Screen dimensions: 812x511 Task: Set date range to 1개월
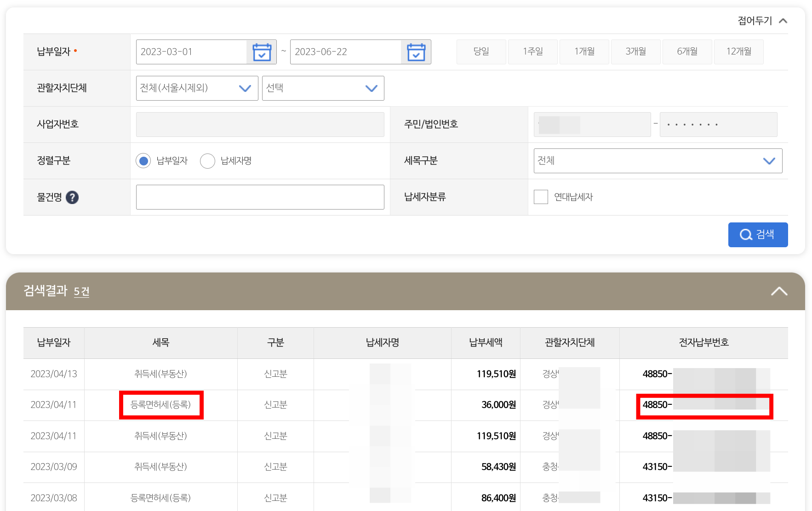pos(584,52)
